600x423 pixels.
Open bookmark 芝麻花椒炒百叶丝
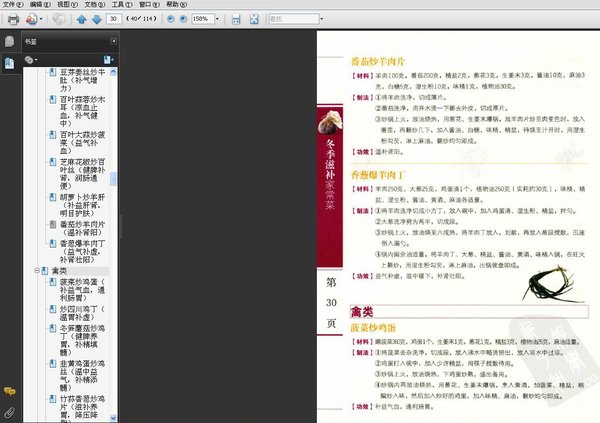82,174
